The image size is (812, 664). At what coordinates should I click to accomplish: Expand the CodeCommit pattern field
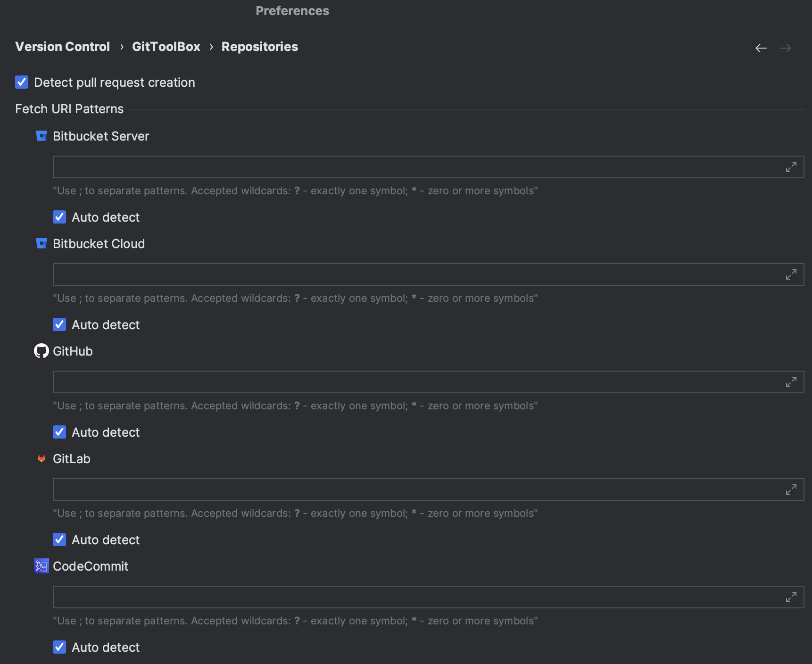pos(791,597)
